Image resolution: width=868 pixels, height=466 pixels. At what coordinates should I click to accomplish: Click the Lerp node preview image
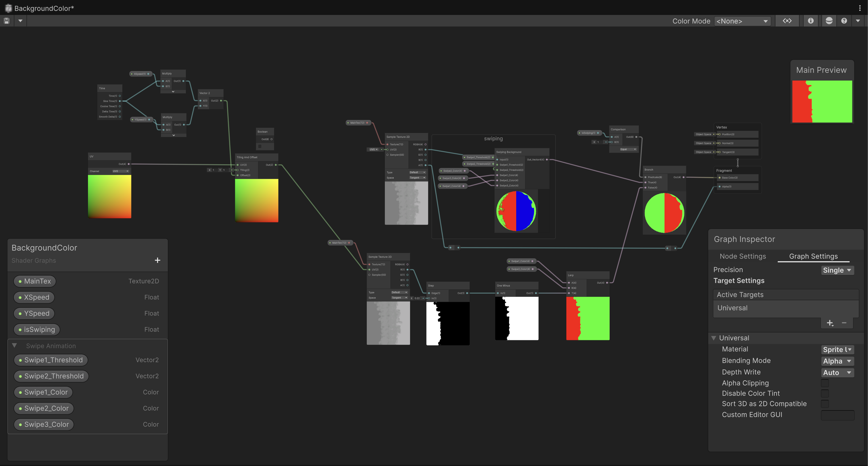coord(588,318)
